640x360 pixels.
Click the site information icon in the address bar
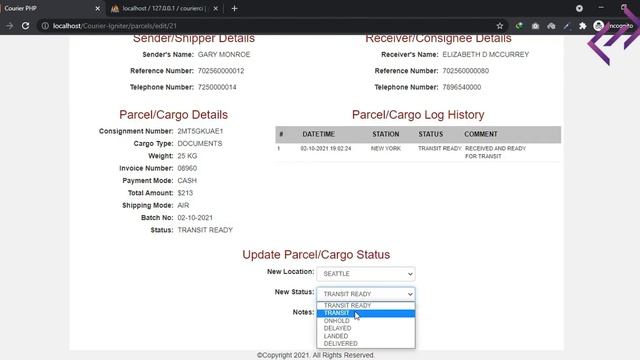(45, 26)
